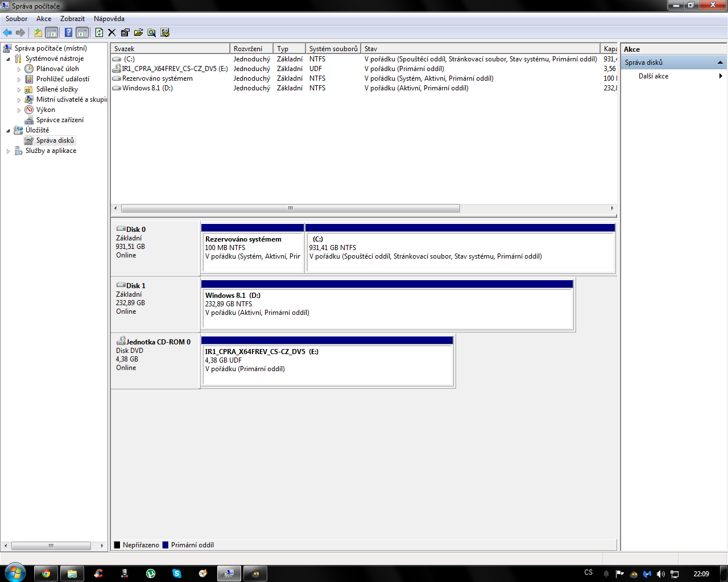Select the Windows 8.1 (D:) volume row
The height and width of the screenshot is (582, 728).
364,88
